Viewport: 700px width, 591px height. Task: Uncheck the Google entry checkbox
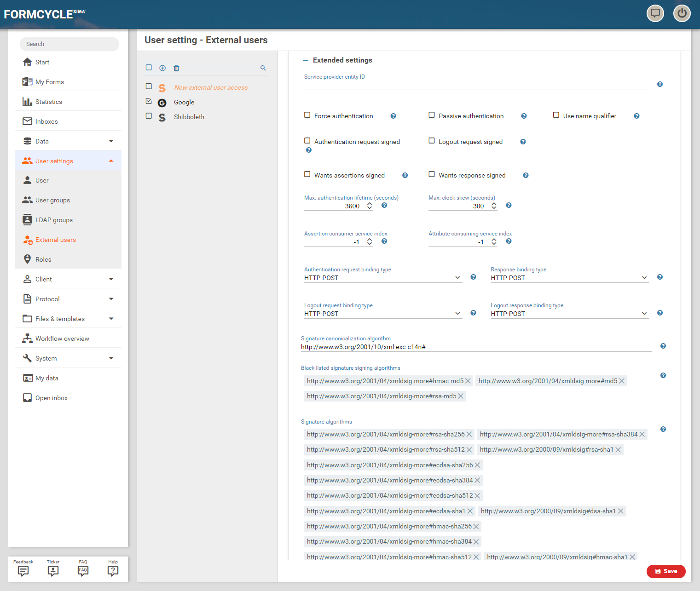point(149,101)
